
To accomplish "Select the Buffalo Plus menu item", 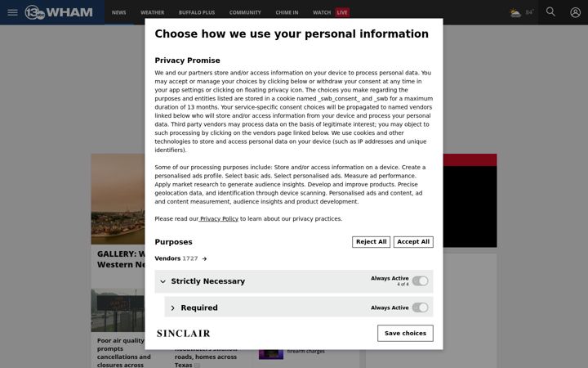I will click(x=197, y=12).
